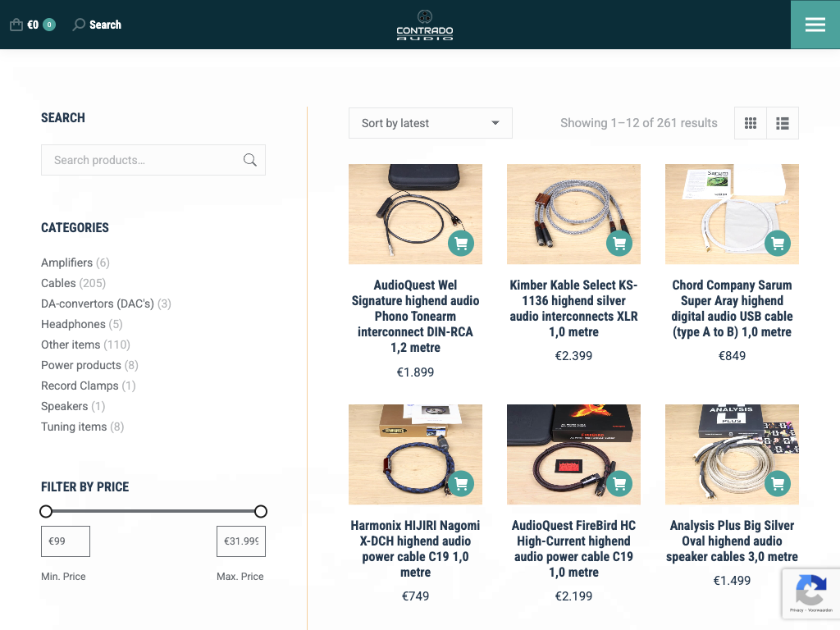840x630 pixels.
Task: Open the Search in the top header
Action: click(97, 25)
